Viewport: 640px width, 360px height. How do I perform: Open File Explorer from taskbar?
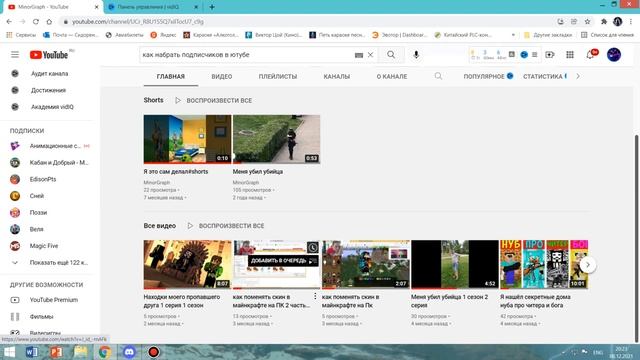tap(80, 352)
